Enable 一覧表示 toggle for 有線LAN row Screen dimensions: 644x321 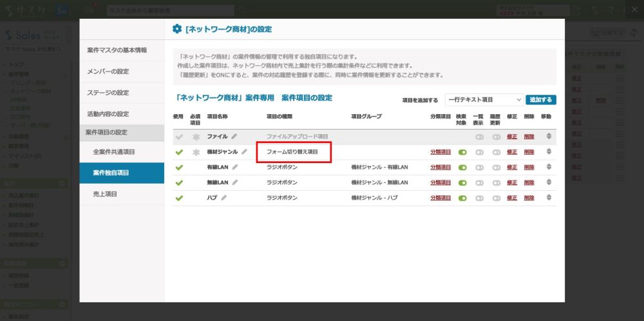coord(479,167)
